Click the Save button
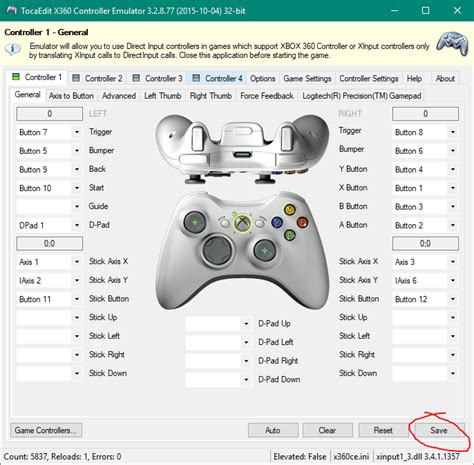 (439, 430)
